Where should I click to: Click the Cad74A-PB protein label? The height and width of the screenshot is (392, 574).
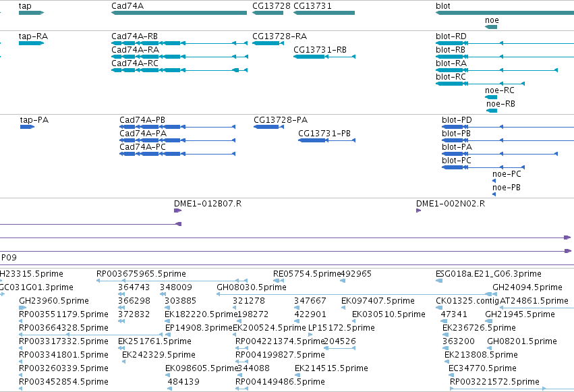[x=142, y=120]
